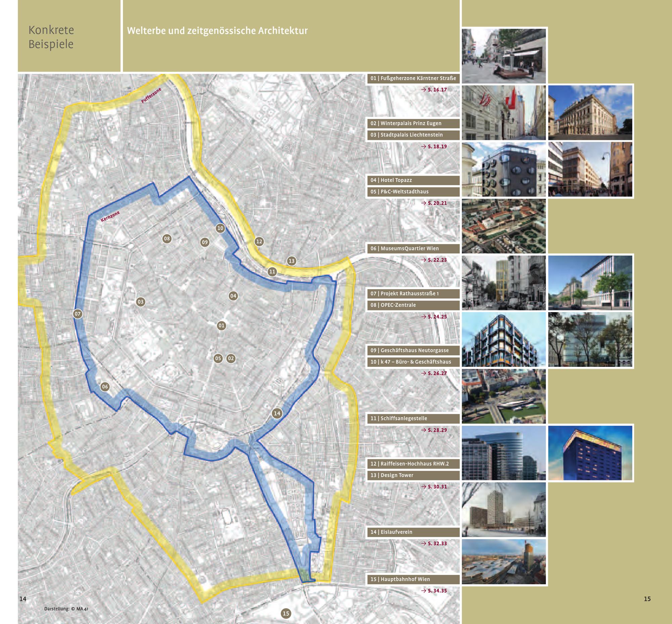Click the round 03 marker on the map

(x=140, y=302)
